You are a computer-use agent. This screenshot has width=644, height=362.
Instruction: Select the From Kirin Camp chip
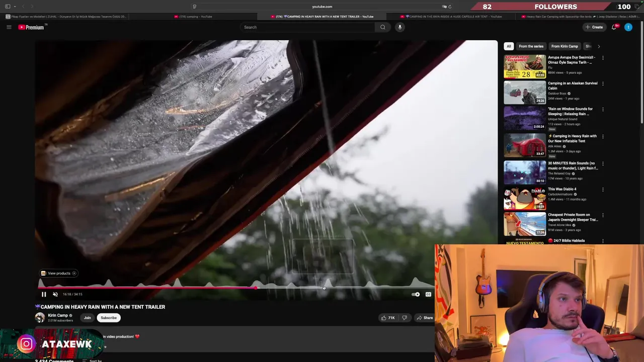click(565, 46)
